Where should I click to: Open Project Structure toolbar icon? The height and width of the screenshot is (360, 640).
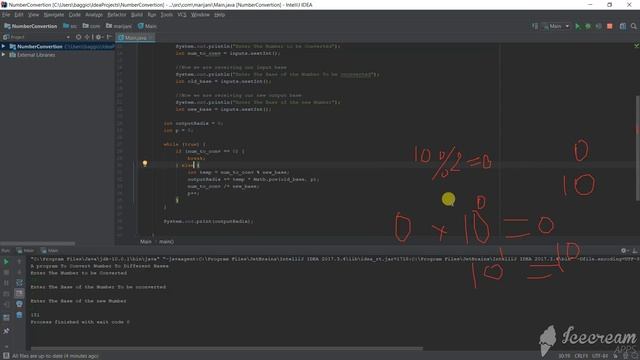(623, 26)
